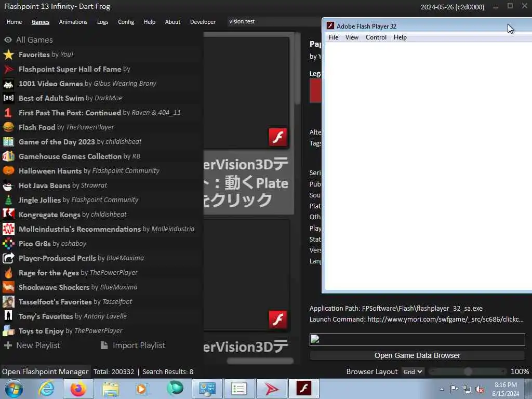Viewport: 532px width, 399px height.
Task: Click the Best of Adult Swim [as] icon
Action: click(x=8, y=98)
